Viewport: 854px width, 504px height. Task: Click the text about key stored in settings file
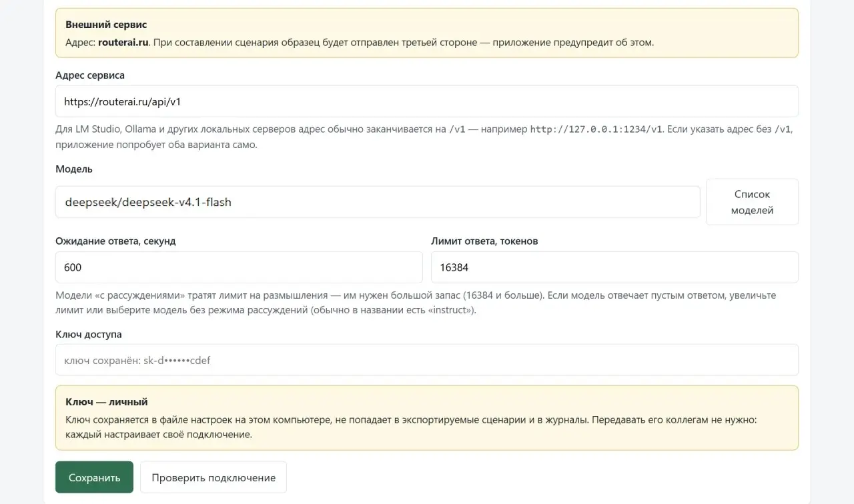[412, 427]
